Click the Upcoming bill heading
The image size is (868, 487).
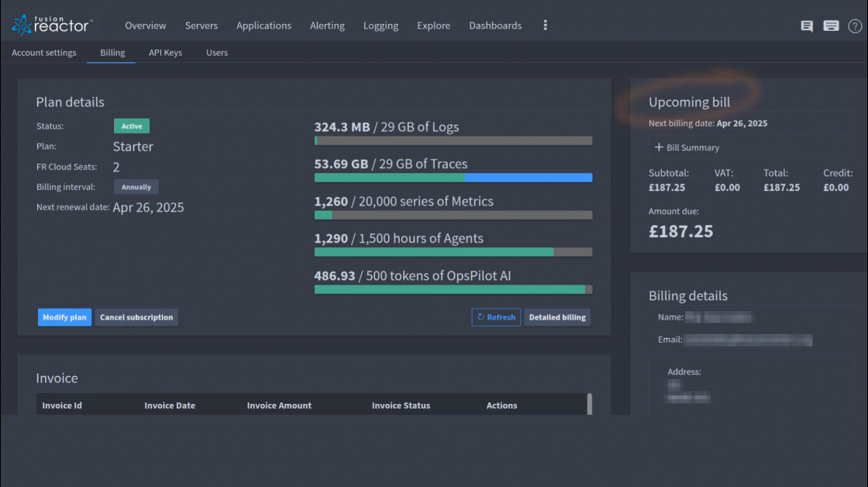point(689,102)
